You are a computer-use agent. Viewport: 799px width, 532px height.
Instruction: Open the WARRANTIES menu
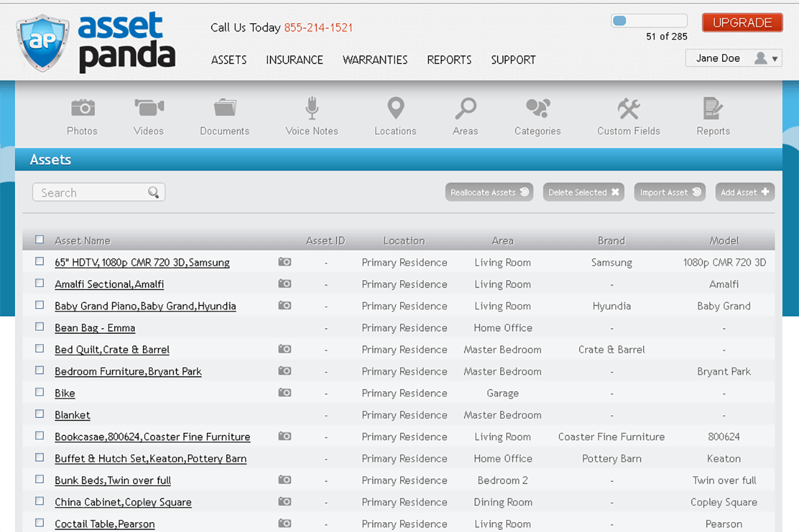coord(375,60)
